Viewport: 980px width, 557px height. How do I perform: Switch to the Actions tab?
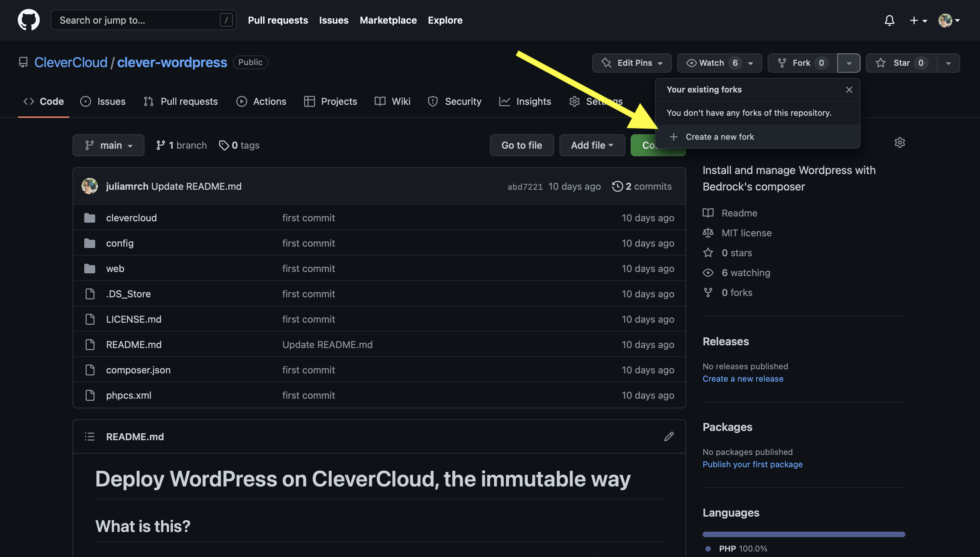pos(261,101)
